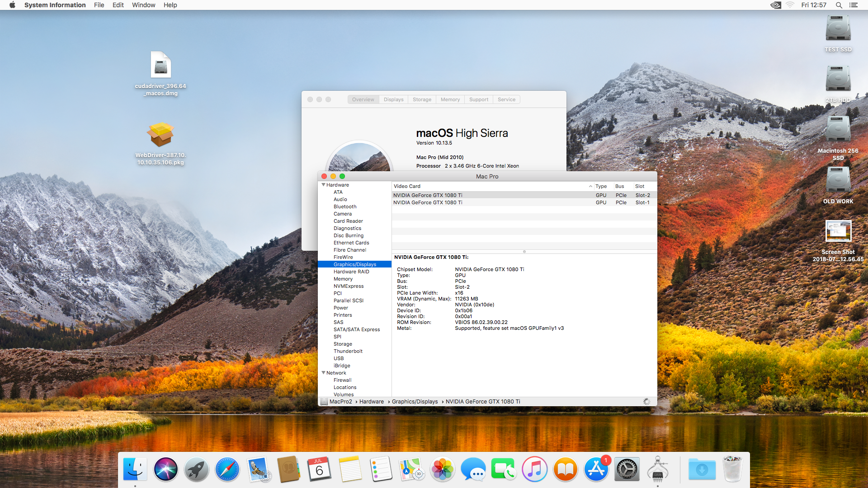Open Notes app in Dock
This screenshot has height=488, width=868.
click(350, 469)
